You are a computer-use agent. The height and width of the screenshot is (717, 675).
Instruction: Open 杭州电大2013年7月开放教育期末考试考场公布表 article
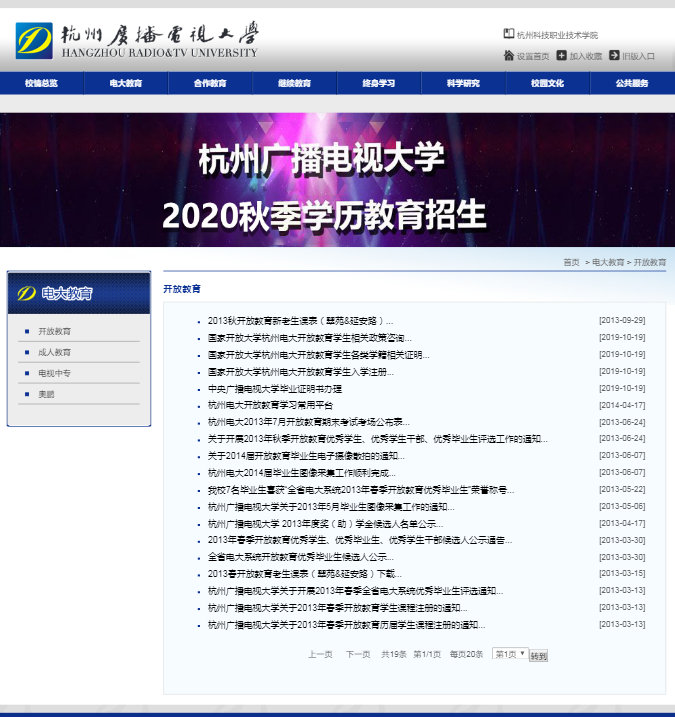click(309, 422)
